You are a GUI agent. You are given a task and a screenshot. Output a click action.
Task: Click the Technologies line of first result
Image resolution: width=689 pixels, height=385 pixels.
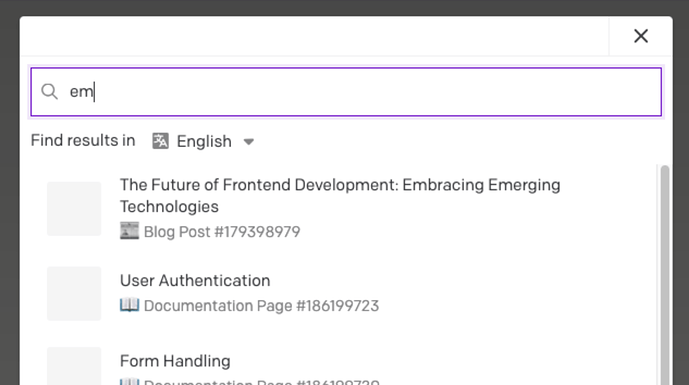coord(169,207)
